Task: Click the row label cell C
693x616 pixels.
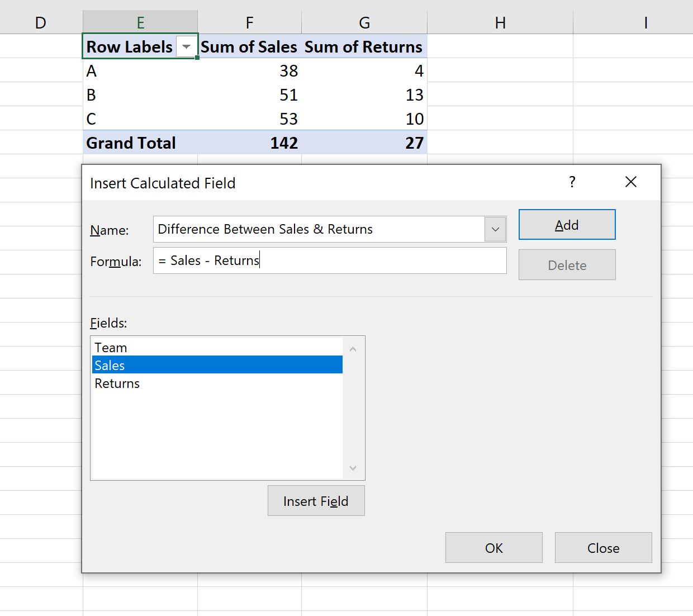Action: [x=140, y=119]
